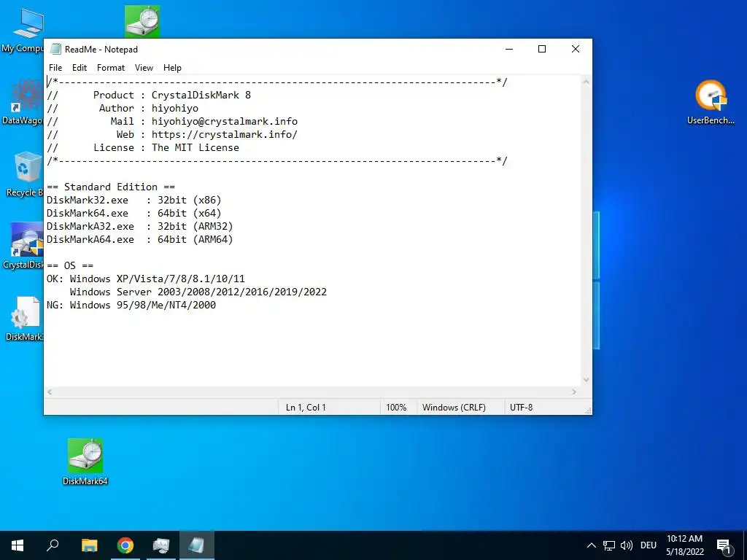
Task: Click the 100% zoom status entry
Action: tap(396, 408)
